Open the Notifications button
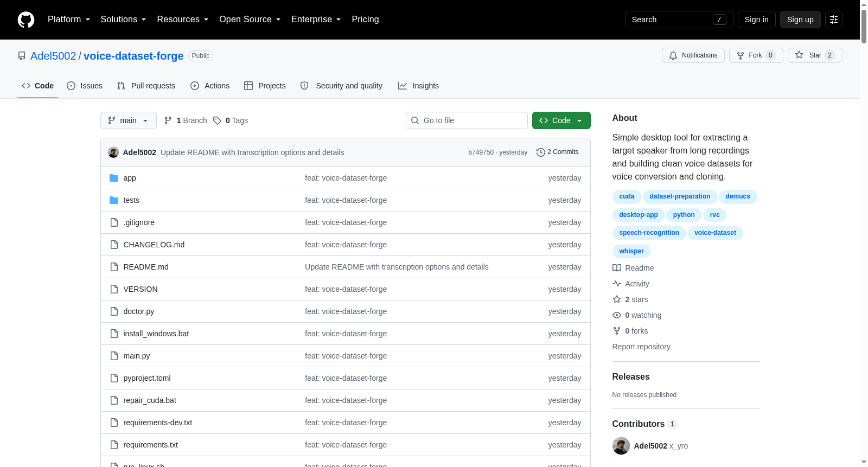Screen dimensions: 868x467 (x=693, y=55)
